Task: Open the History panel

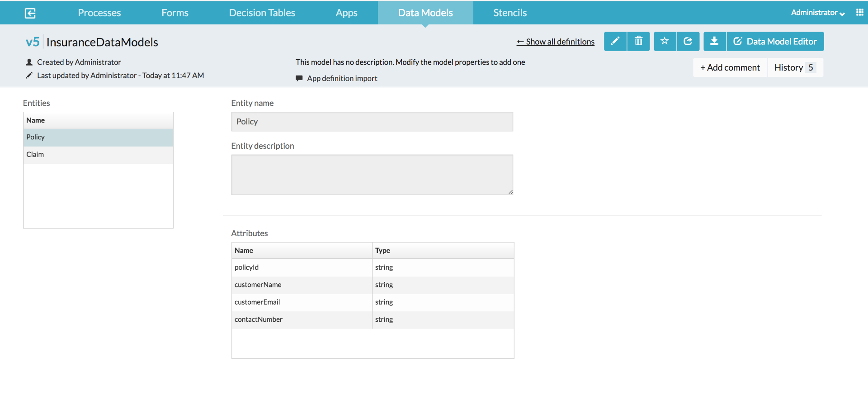Action: pyautogui.click(x=795, y=67)
